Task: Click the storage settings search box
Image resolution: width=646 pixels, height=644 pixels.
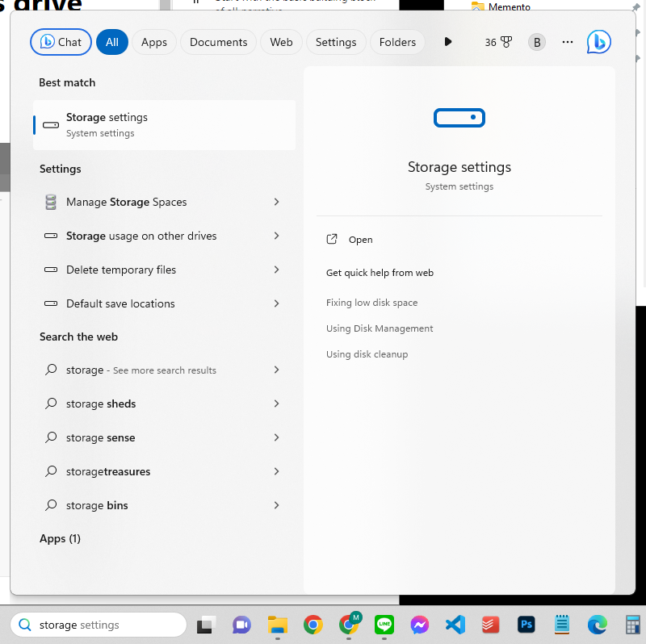Action: (x=105, y=625)
